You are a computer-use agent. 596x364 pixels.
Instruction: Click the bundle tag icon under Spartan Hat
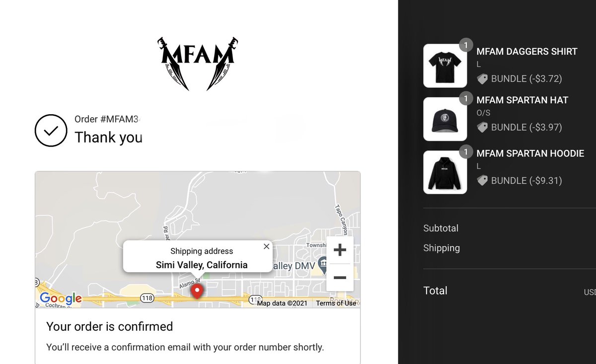[482, 127]
